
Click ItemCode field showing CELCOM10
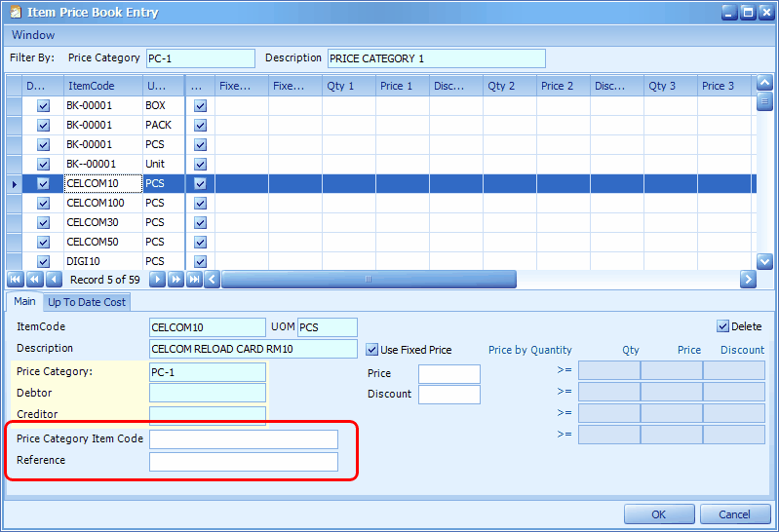208,327
